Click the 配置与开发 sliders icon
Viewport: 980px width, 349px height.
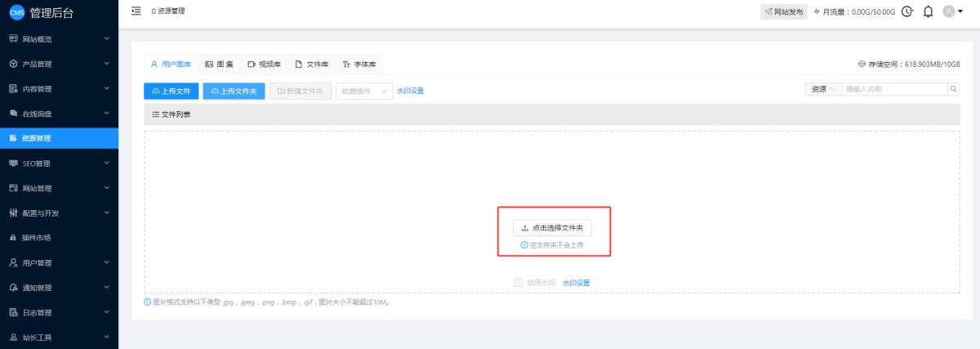pyautogui.click(x=13, y=213)
